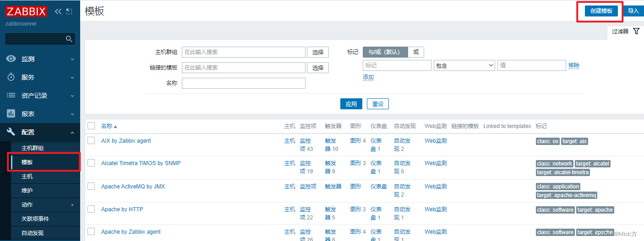Click the 导入 button
This screenshot has width=644, height=241.
(633, 11)
